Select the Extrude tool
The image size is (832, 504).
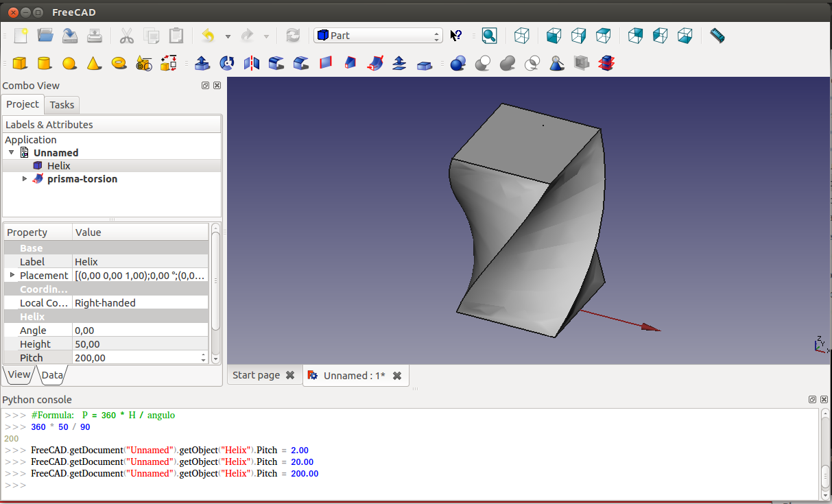coord(202,64)
